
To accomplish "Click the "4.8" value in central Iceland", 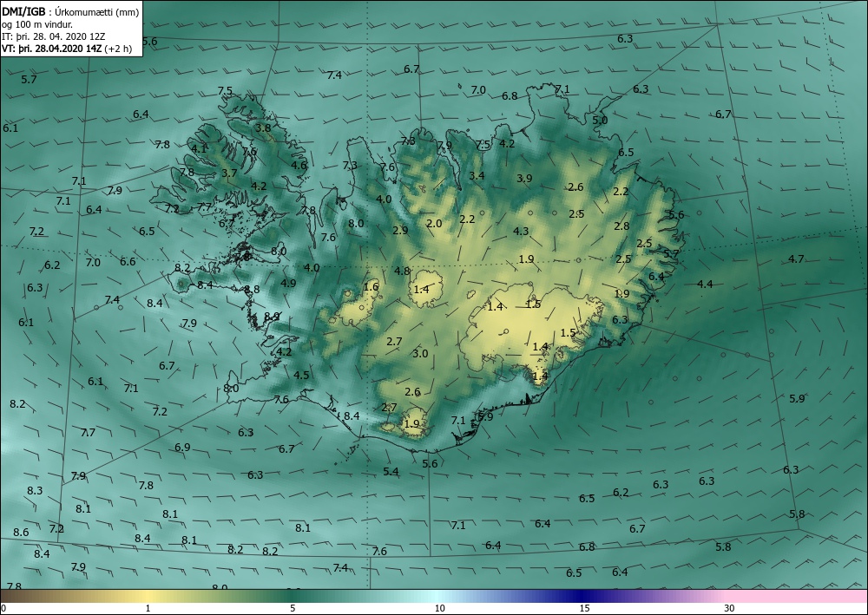I will click(402, 271).
